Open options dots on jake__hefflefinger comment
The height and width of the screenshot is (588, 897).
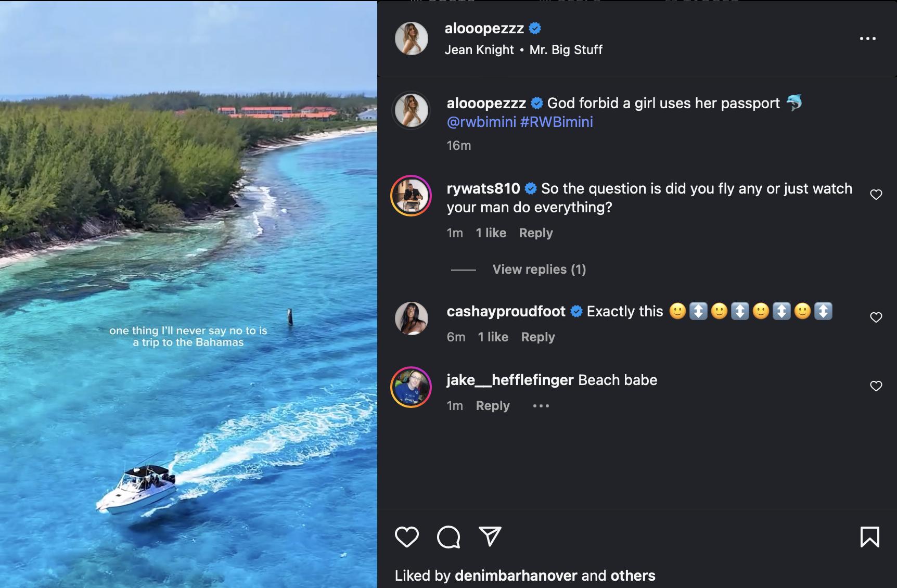541,406
